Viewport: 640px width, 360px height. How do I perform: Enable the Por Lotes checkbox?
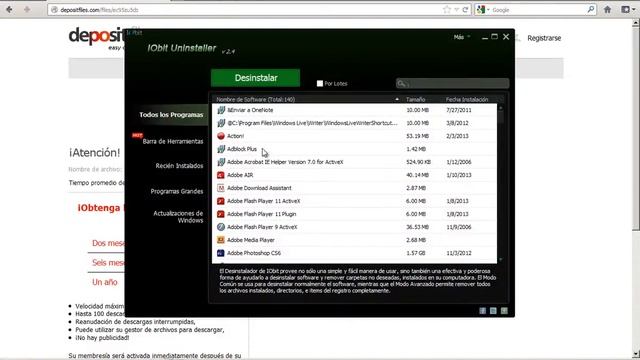(x=320, y=84)
